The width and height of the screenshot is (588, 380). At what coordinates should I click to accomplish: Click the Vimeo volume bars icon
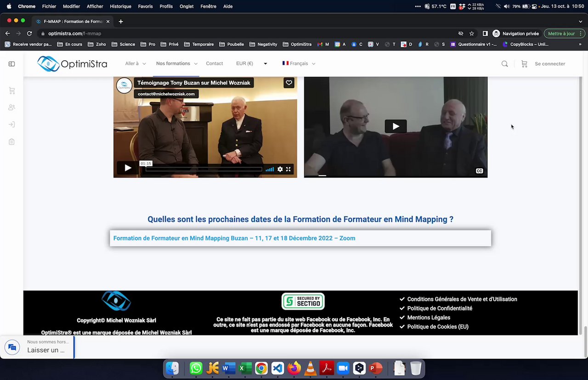pyautogui.click(x=270, y=169)
